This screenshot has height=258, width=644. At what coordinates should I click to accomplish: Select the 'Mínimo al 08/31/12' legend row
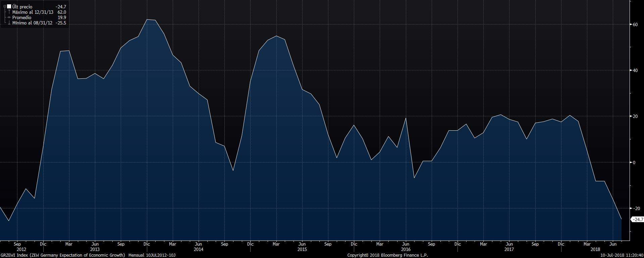(x=35, y=23)
